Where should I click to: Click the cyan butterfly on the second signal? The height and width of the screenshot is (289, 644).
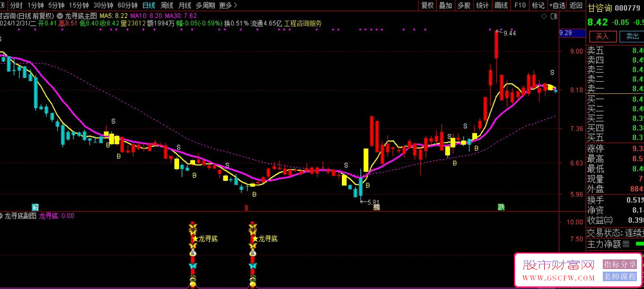[x=253, y=266]
